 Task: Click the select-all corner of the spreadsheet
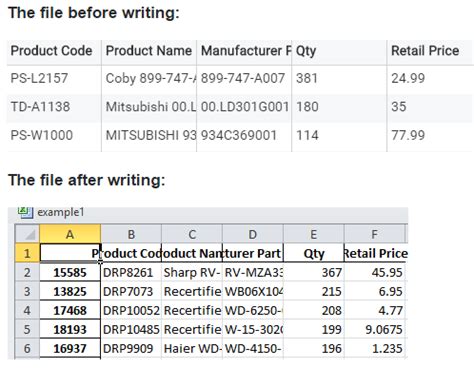[x=27, y=234]
